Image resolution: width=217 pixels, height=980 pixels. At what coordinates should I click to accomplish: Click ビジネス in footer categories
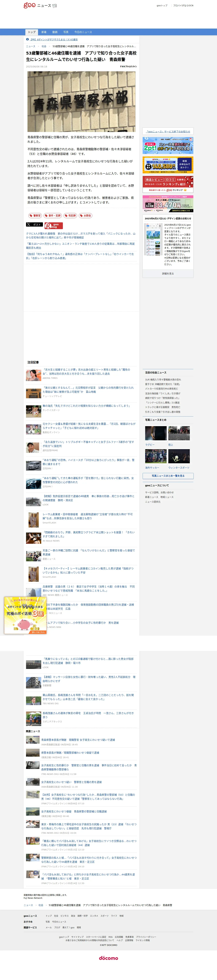pos(64,916)
